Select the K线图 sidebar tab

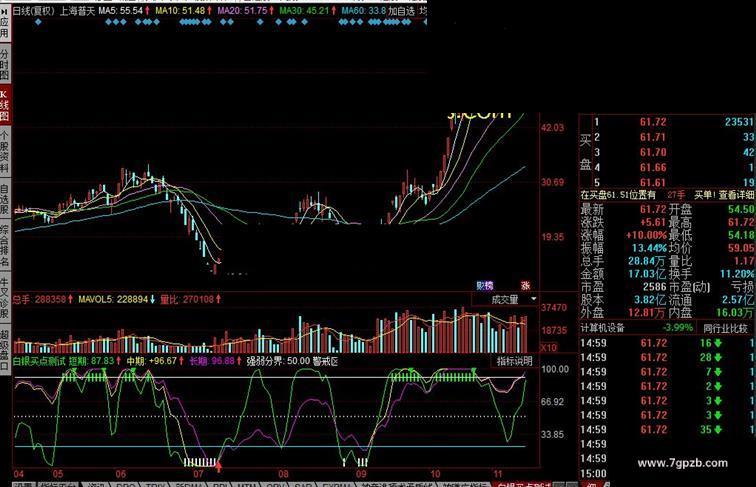[x=5, y=105]
